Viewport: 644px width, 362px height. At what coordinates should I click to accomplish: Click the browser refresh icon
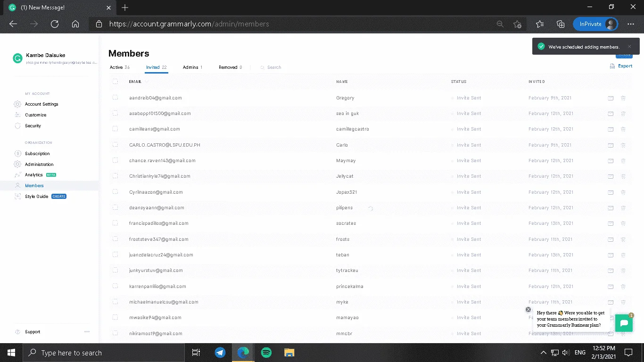55,24
